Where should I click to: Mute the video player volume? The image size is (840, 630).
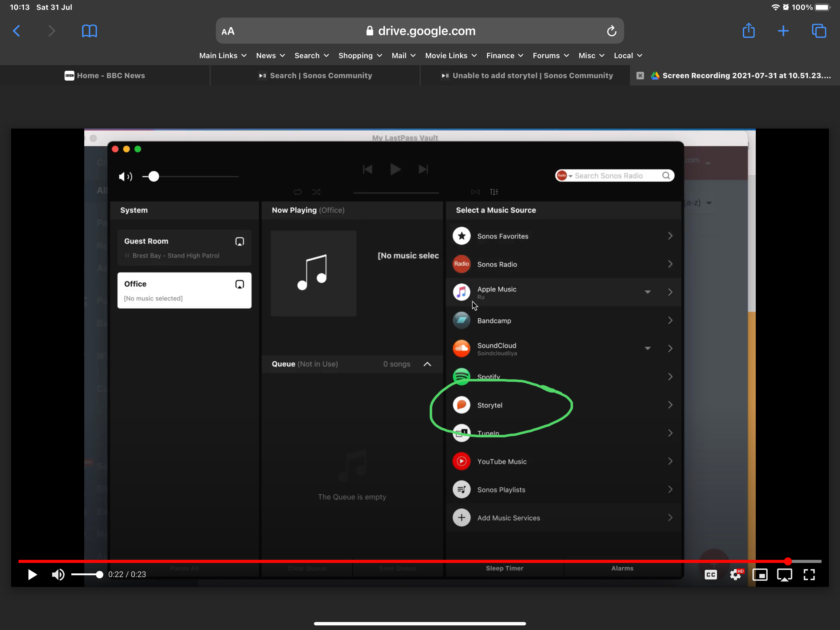click(58, 575)
